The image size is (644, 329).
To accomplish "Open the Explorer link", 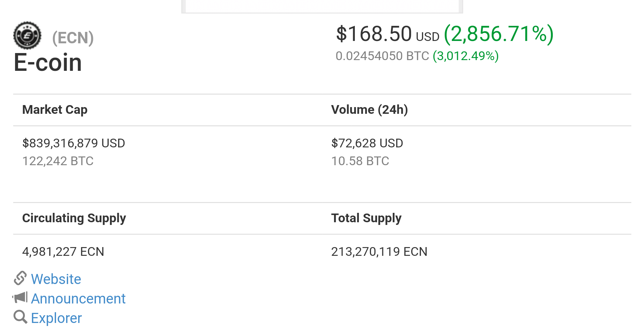I will tap(56, 318).
